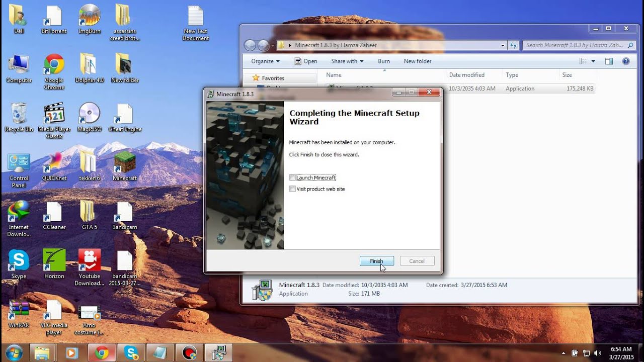The width and height of the screenshot is (644, 362).
Task: Check the Visit product web site option
Action: [x=293, y=189]
